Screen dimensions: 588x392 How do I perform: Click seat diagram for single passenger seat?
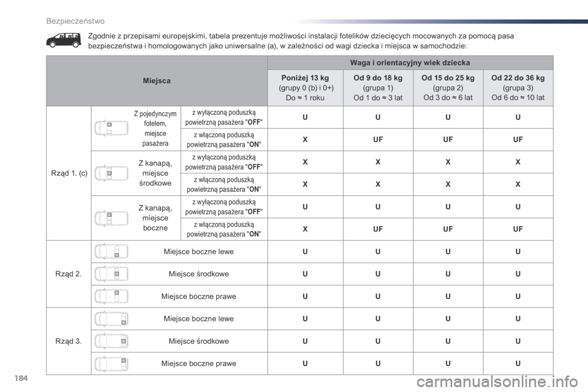point(111,128)
